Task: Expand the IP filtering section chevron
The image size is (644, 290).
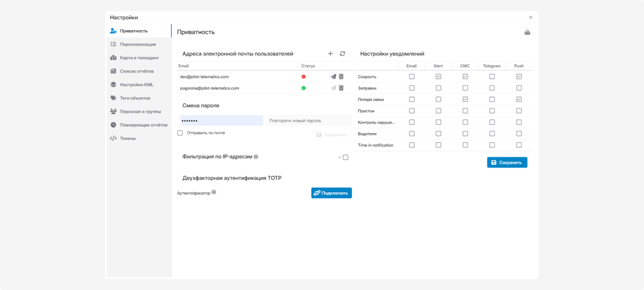Action: (340, 157)
